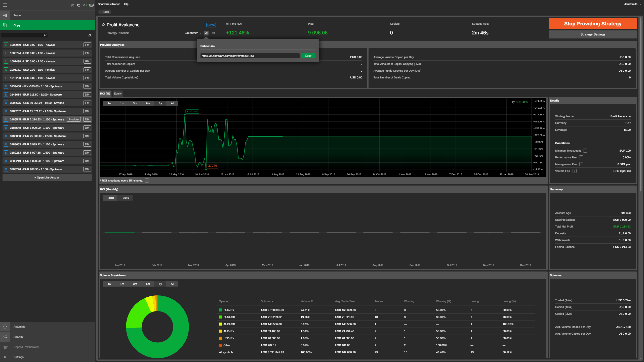644x362 pixels.
Task: Open the EN language selector
Action: pos(91,5)
